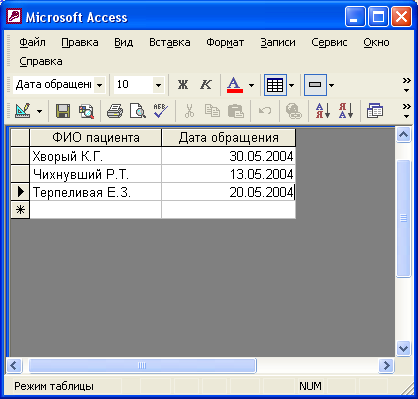Select the Дата обращения column header
The width and height of the screenshot is (418, 399).
[x=229, y=137]
